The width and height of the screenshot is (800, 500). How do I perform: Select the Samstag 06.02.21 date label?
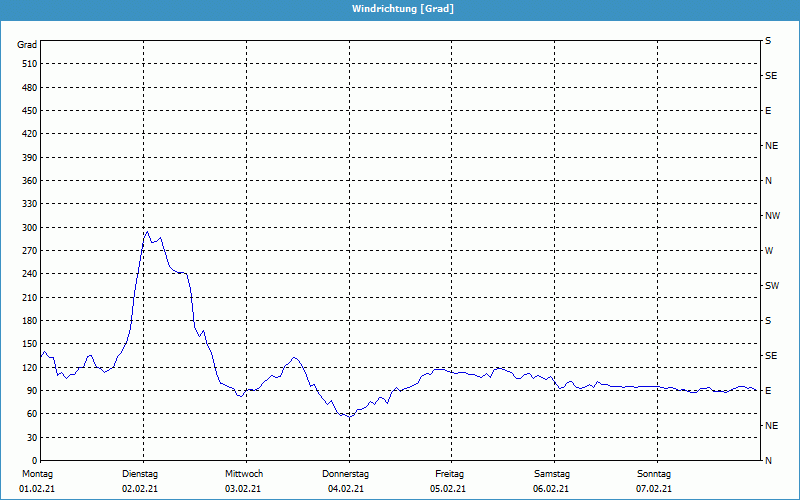tap(552, 481)
